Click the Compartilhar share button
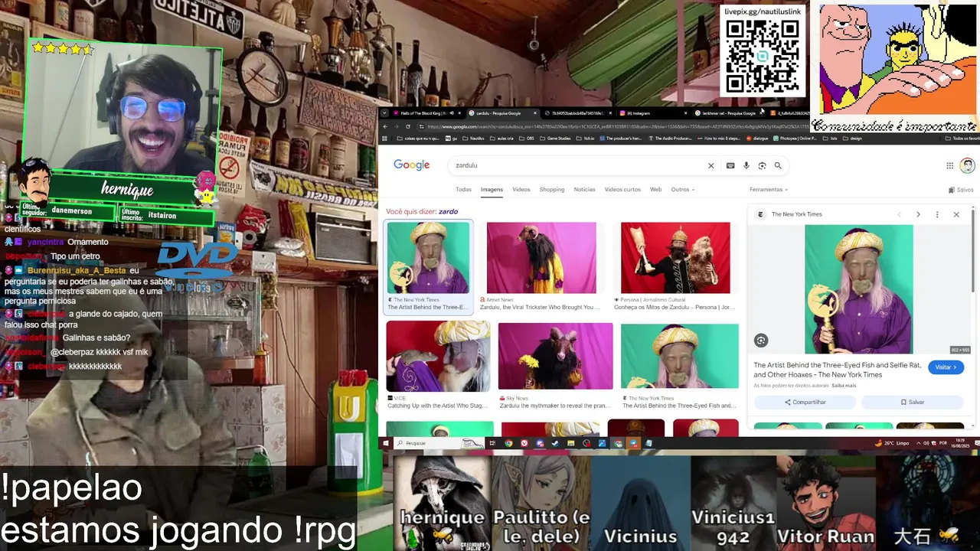This screenshot has height=551, width=980. pyautogui.click(x=805, y=402)
